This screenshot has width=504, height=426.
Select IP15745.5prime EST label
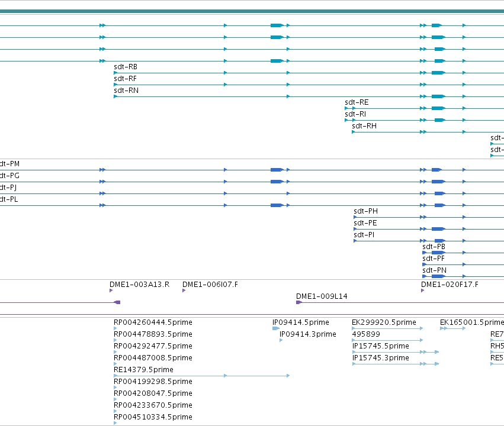(381, 346)
